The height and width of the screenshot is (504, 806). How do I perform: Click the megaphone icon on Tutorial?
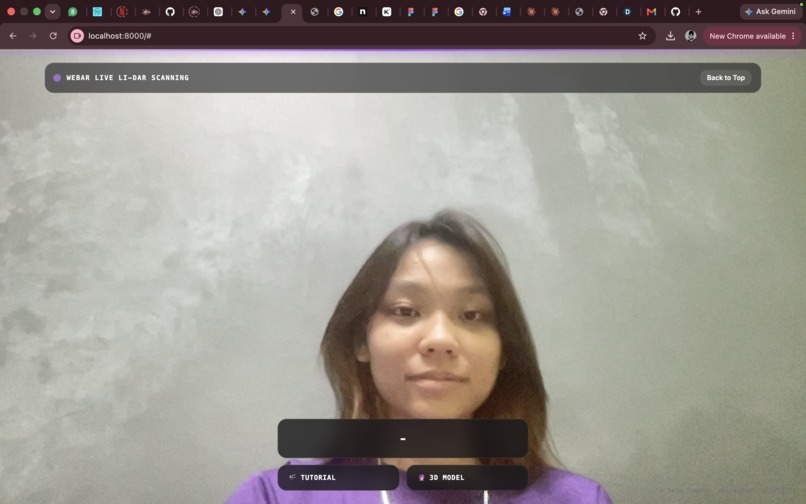(x=292, y=477)
